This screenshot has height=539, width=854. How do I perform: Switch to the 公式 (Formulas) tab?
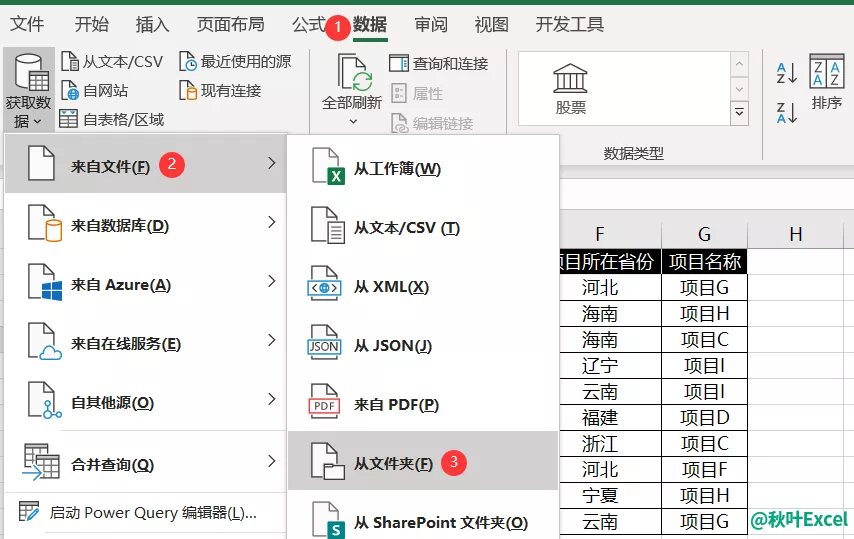309,24
